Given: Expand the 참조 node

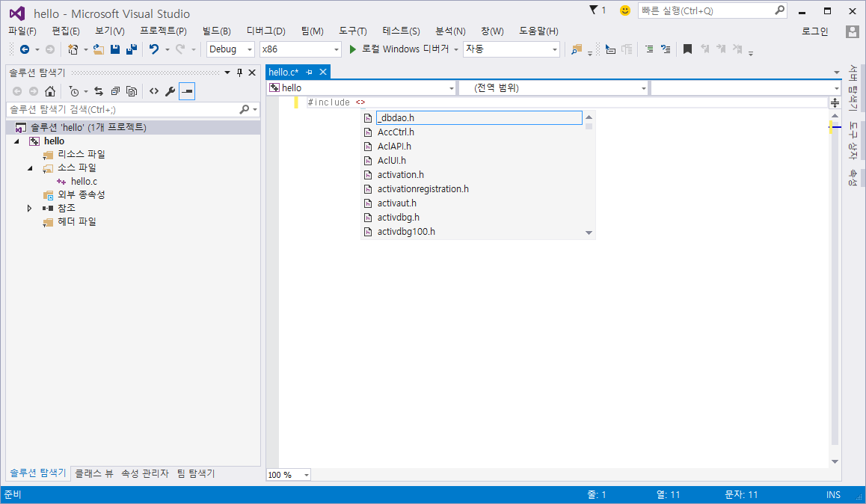Looking at the screenshot, I should coord(30,208).
